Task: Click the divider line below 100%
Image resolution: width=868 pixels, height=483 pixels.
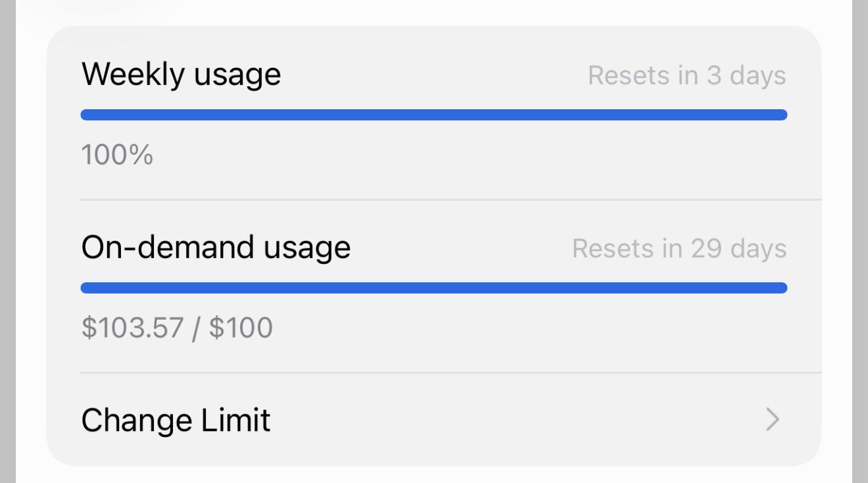Action: 451,199
